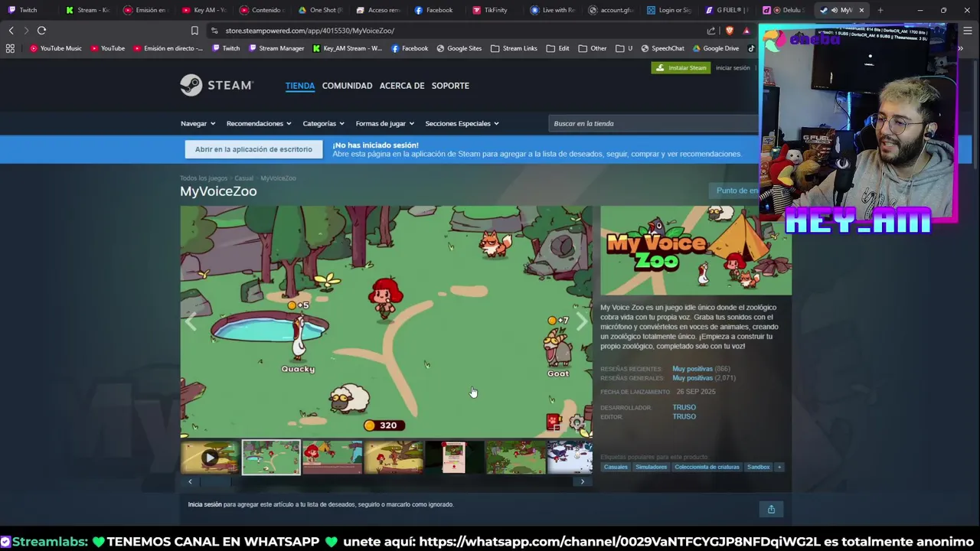Click the Simuladores tag
980x551 pixels.
tap(651, 467)
